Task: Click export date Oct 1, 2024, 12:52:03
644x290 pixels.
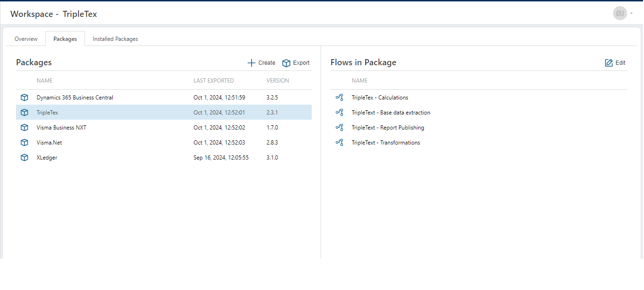Action: coord(219,143)
